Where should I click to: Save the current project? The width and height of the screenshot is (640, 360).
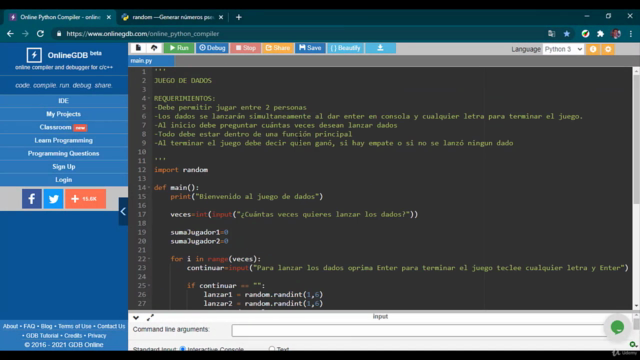310,48
